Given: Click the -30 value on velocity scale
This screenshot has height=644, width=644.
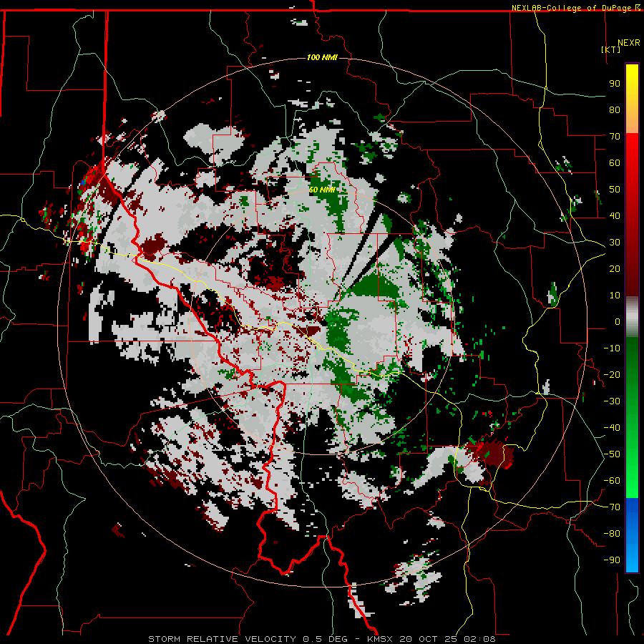Looking at the screenshot, I should click(612, 401).
